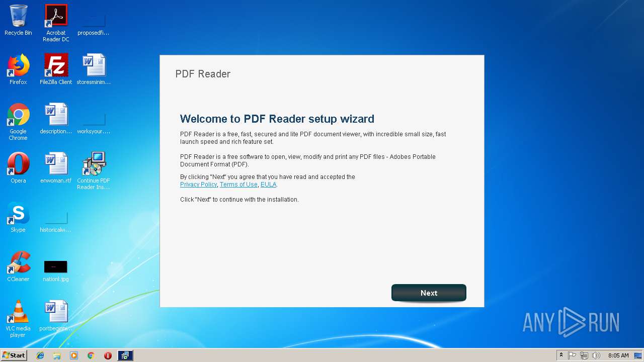Viewport: 644px width, 362px height.
Task: Click the Show desktop button
Action: click(x=638, y=355)
